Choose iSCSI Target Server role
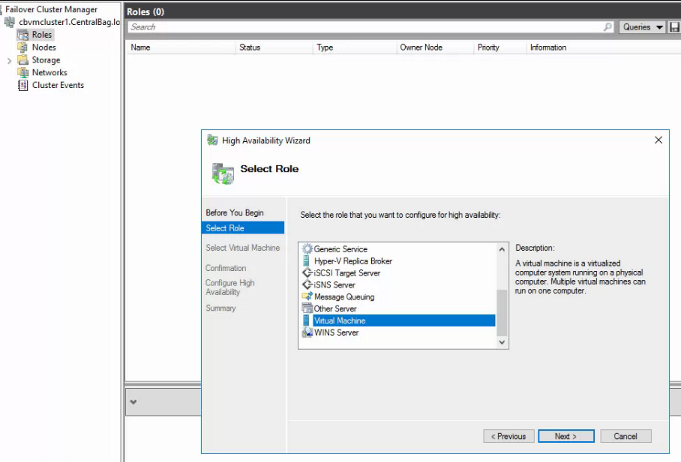The width and height of the screenshot is (681, 462). pos(346,273)
